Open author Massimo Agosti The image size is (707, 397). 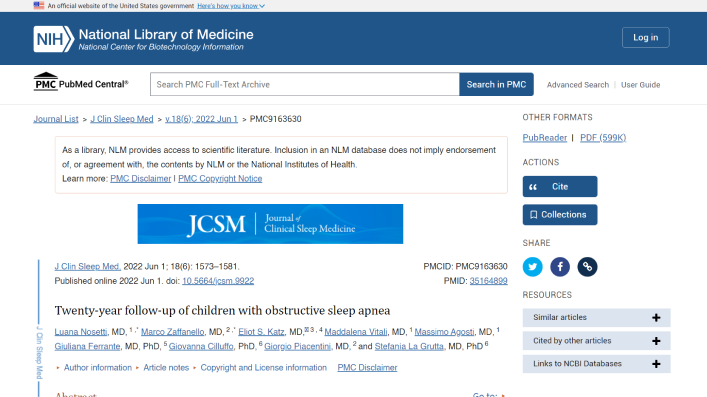(444, 332)
